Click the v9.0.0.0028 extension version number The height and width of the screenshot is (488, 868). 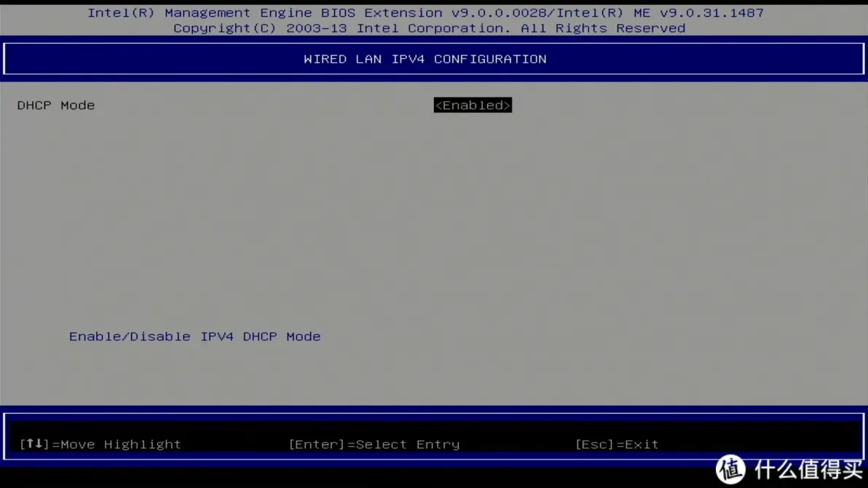(x=499, y=13)
